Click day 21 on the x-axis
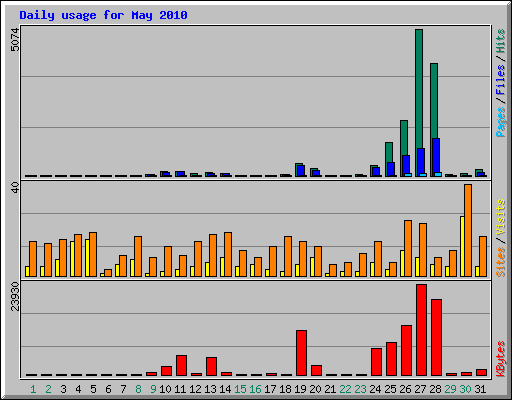512x400 pixels. 330,389
